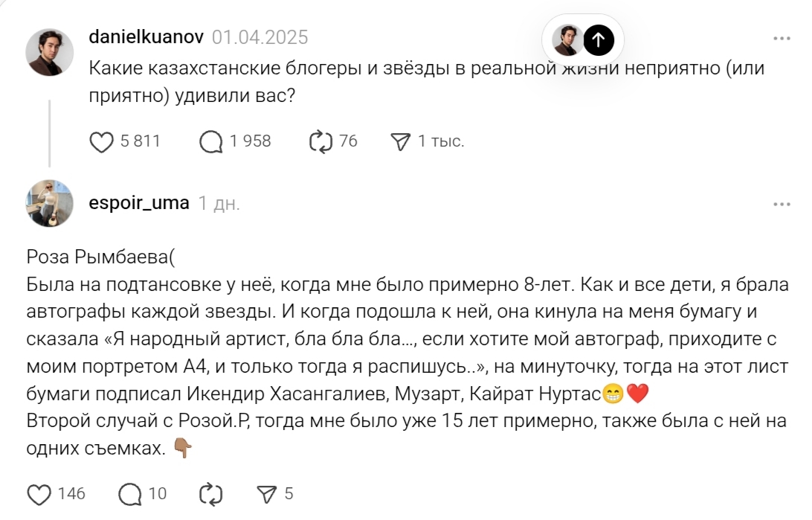Open the espoir_uma username profile link
812x520 pixels.
[x=139, y=203]
